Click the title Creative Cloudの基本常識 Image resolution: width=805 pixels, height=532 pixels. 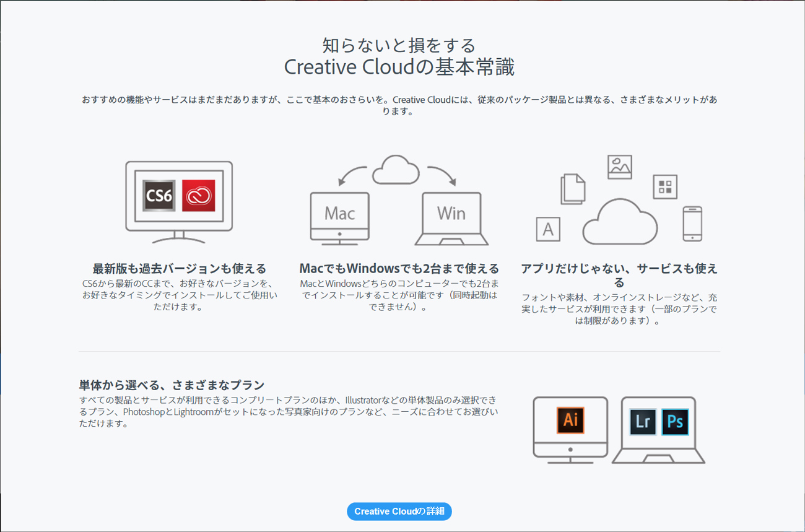coord(399,67)
